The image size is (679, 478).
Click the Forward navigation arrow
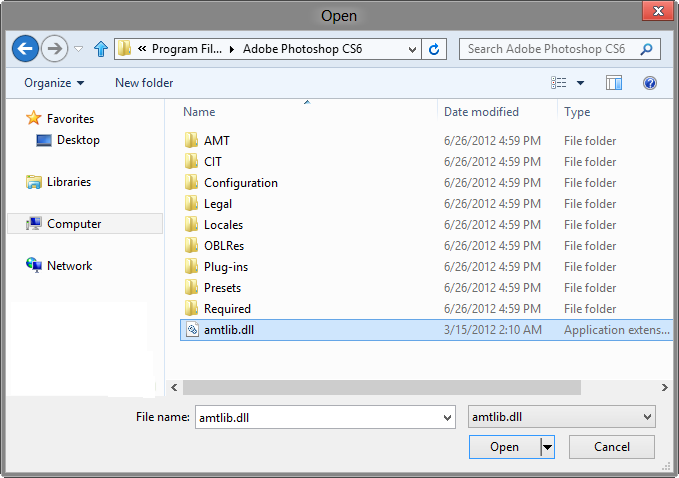(55, 48)
